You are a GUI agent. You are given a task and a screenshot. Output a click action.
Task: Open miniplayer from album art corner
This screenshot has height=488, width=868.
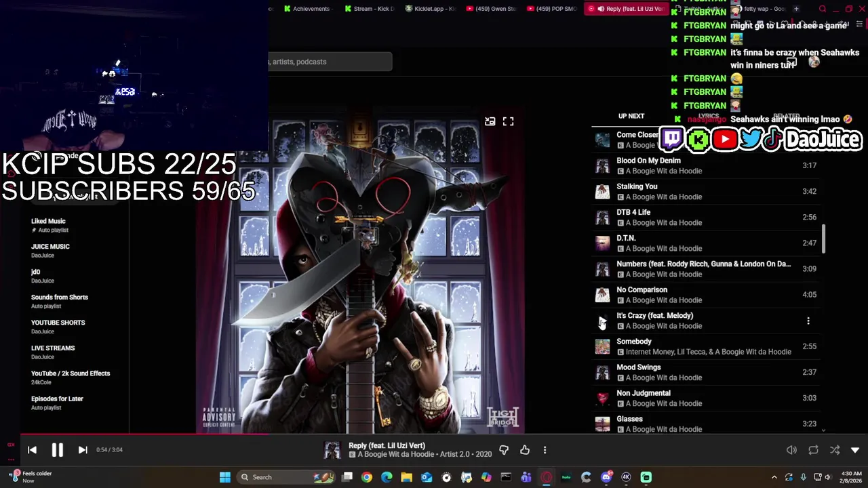click(x=490, y=121)
